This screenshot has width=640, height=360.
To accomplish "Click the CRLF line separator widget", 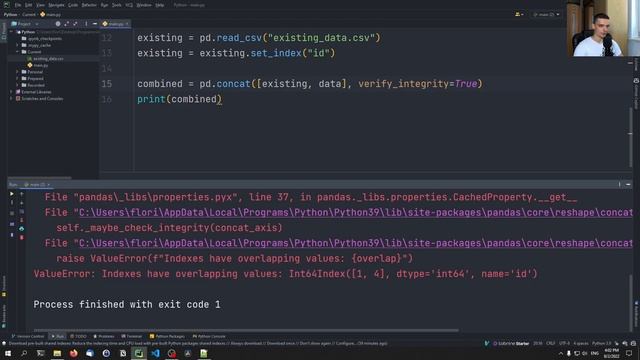I will [x=551, y=344].
